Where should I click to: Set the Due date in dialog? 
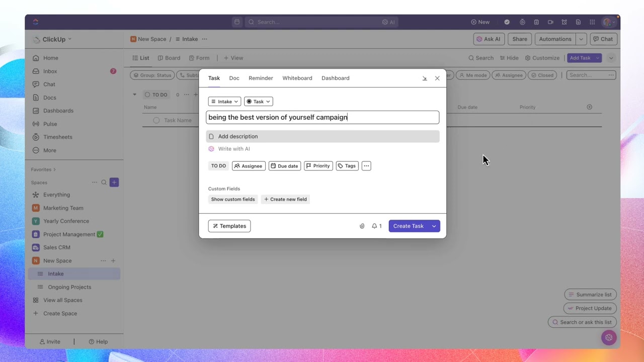point(285,166)
